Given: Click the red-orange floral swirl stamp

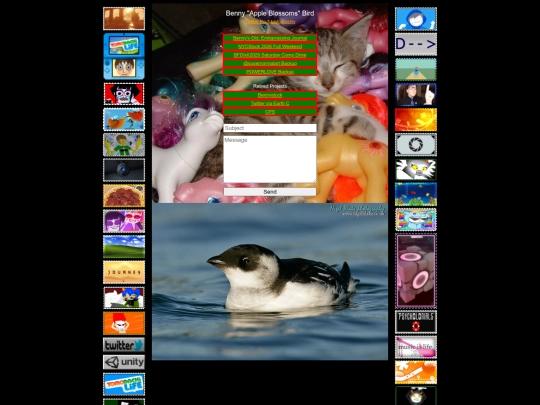Looking at the screenshot, I should (x=416, y=120).
